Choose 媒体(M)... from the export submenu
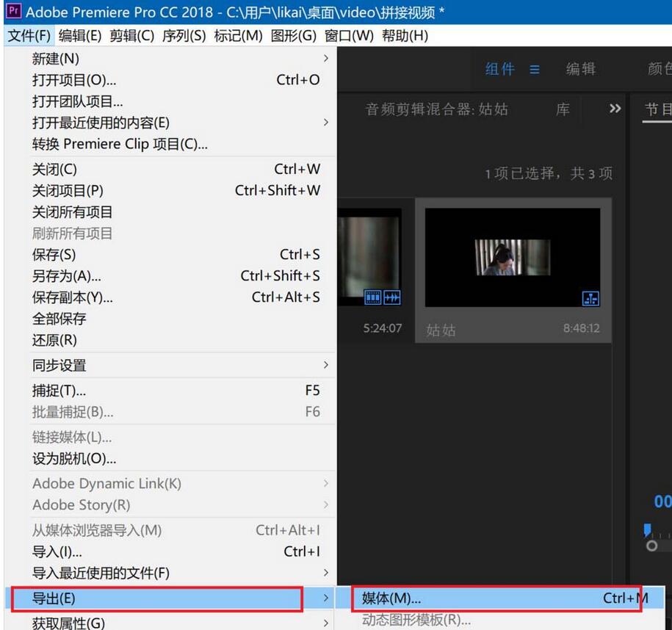Viewport: 672px width, 630px height. pyautogui.click(x=391, y=598)
